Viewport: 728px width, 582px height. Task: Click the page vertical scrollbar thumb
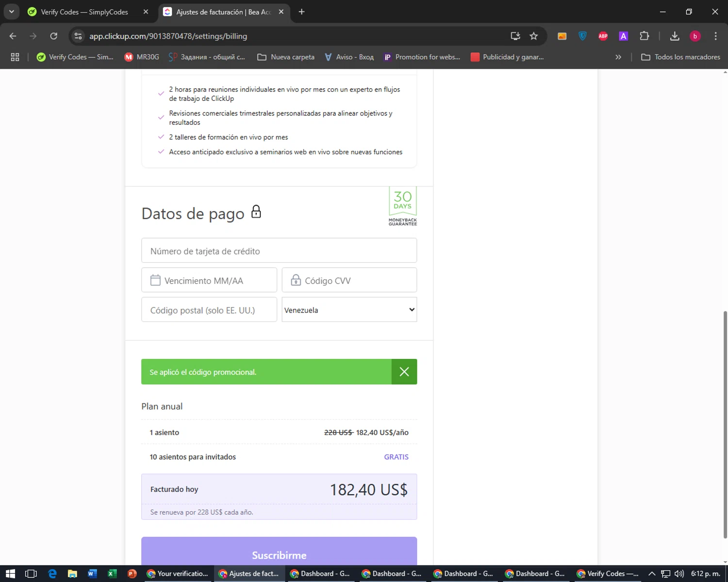click(x=725, y=424)
